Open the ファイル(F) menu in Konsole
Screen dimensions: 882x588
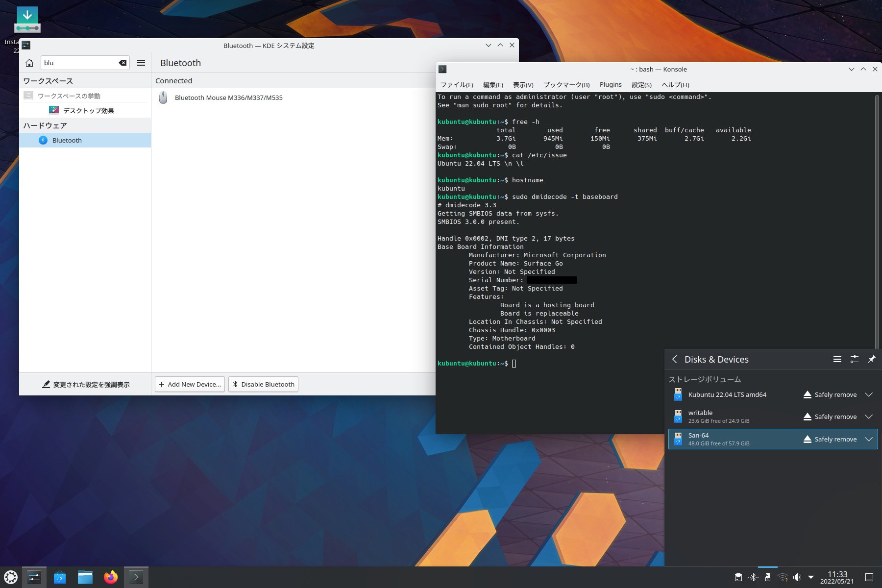pos(456,84)
